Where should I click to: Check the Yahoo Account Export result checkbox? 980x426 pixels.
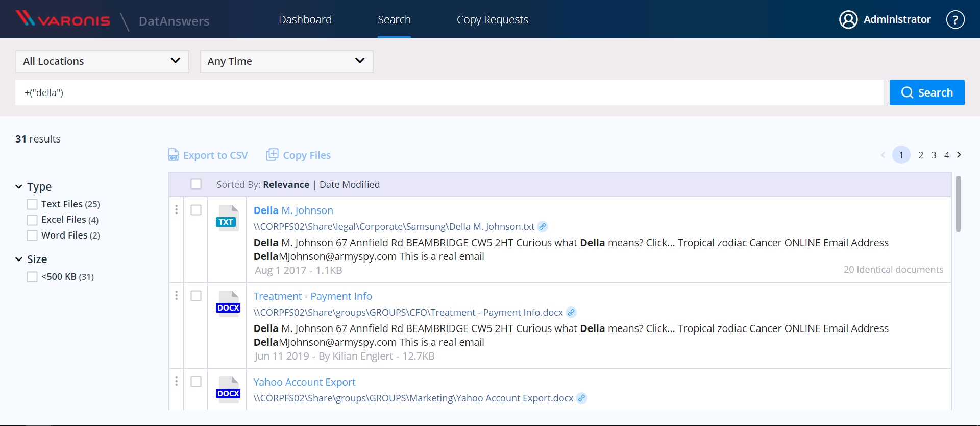(x=196, y=382)
